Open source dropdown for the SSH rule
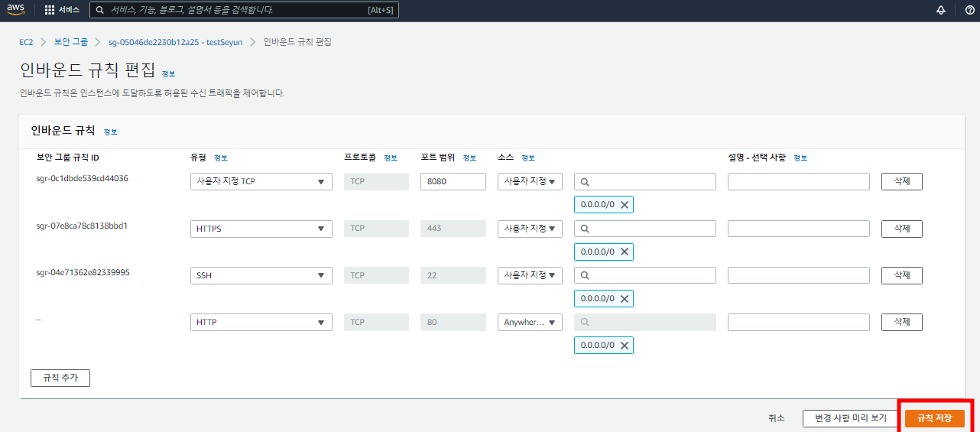Image resolution: width=980 pixels, height=432 pixels. tap(530, 275)
